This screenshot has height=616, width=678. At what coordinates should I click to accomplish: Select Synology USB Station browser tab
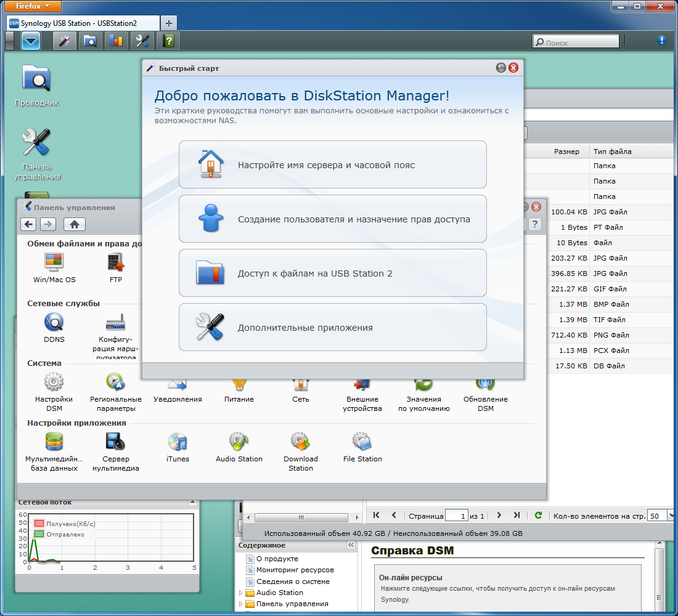click(x=83, y=23)
